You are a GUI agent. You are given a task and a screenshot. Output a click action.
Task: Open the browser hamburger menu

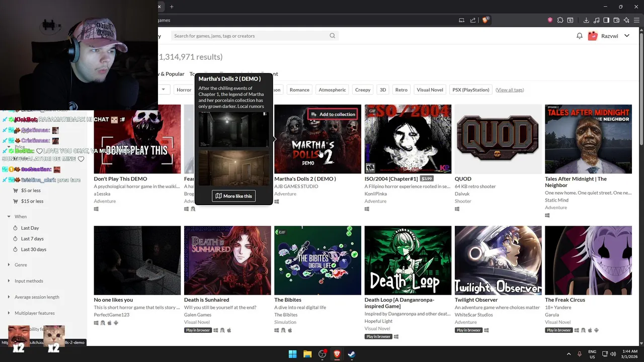coord(636,20)
